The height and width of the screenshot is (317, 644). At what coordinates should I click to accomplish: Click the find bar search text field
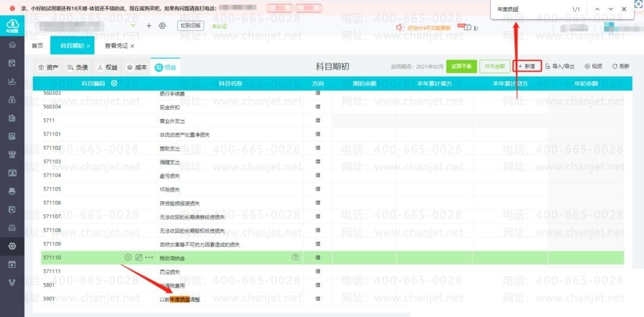(530, 9)
